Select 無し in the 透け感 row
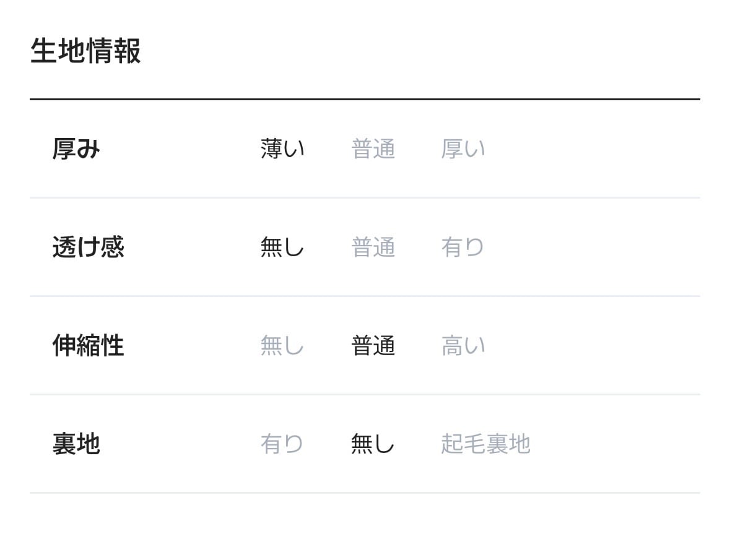The width and height of the screenshot is (730, 560). 282,248
